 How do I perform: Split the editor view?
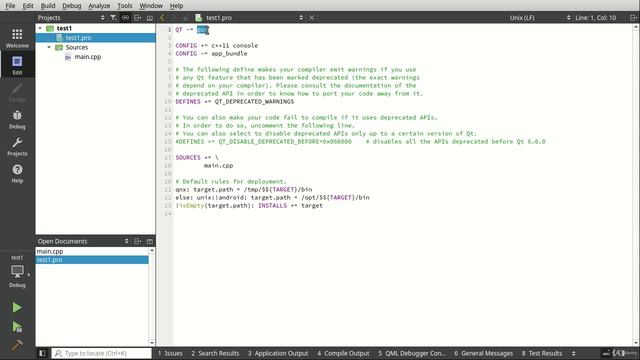(633, 18)
